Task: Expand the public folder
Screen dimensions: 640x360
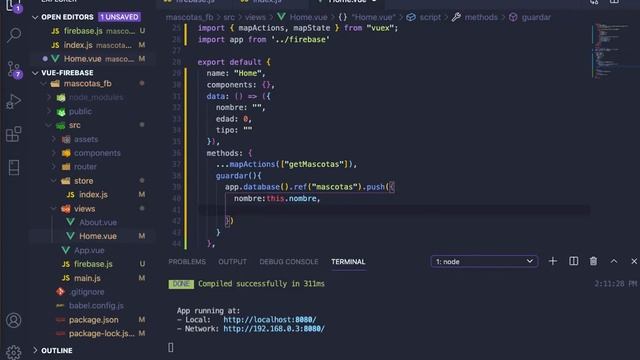Action: [80, 111]
